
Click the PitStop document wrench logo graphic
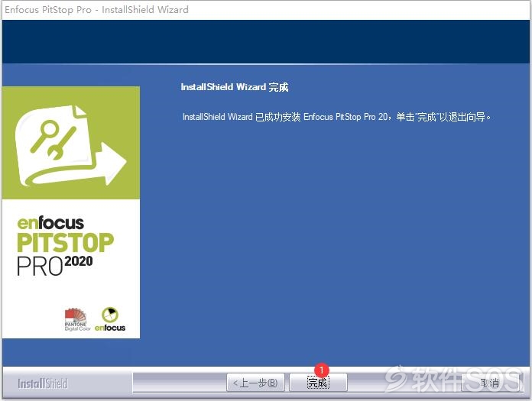[71, 145]
